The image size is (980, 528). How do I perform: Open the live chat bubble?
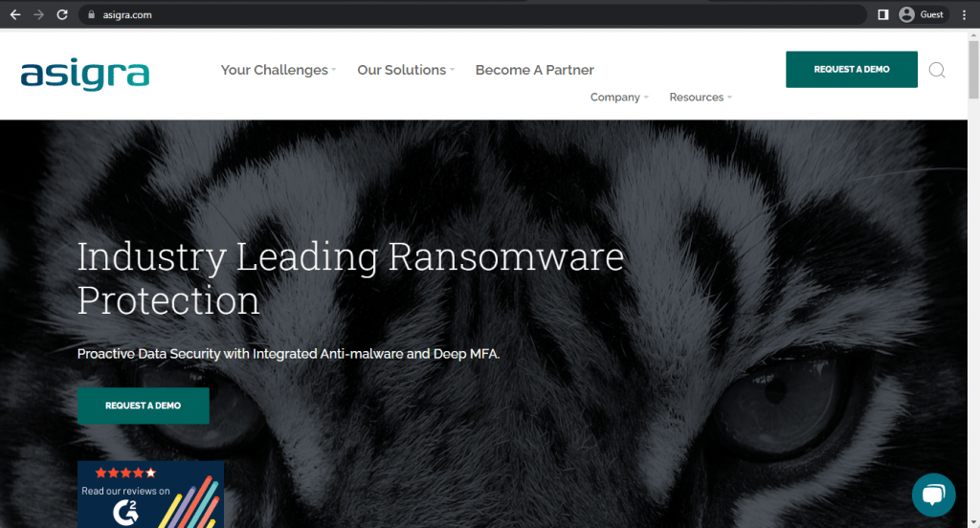tap(933, 495)
